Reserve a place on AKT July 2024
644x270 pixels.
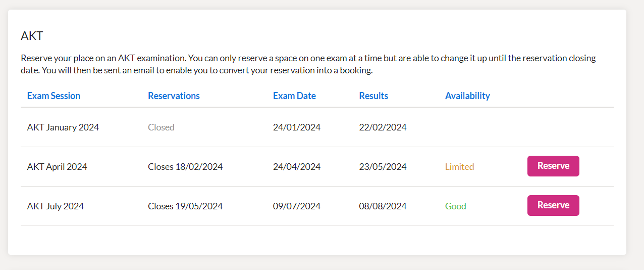coord(553,206)
